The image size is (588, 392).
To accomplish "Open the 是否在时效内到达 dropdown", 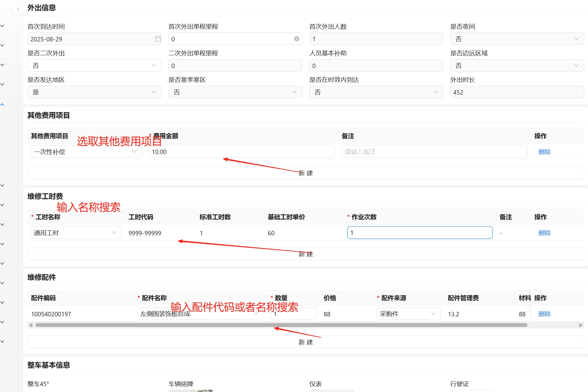I will [x=376, y=92].
